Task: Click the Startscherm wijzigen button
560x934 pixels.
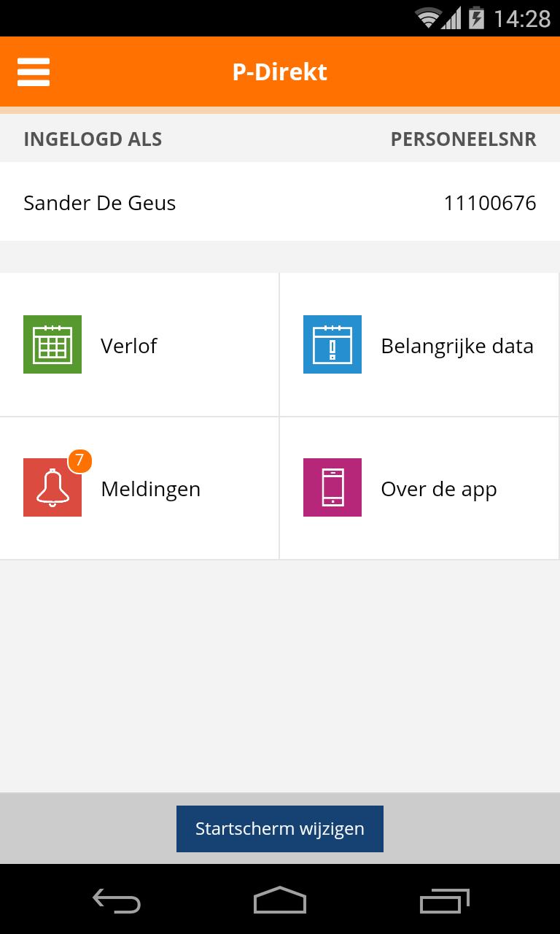Action: pyautogui.click(x=280, y=829)
